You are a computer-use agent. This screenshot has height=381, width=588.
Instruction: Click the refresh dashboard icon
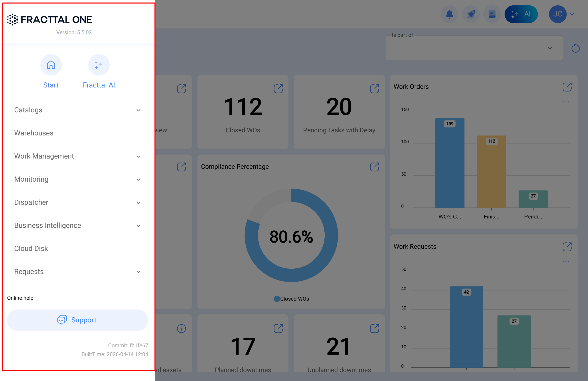575,48
